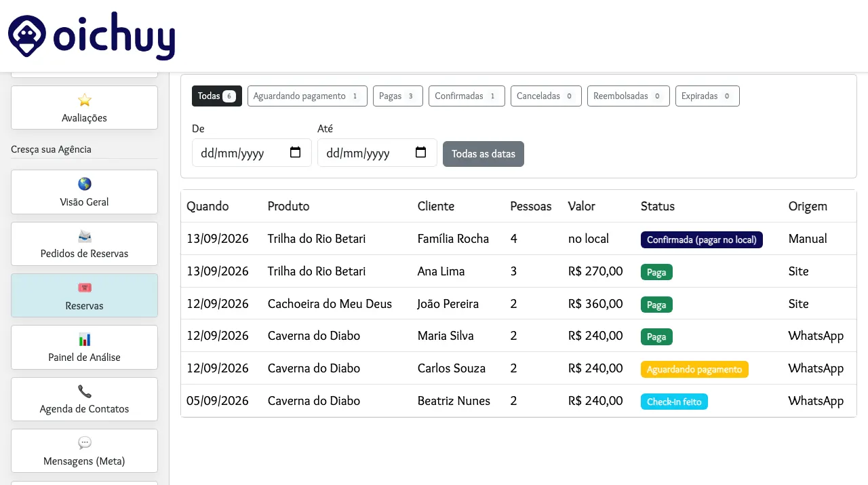Image resolution: width=868 pixels, height=485 pixels.
Task: Select the Maria Silva client cell
Action: [x=446, y=336]
